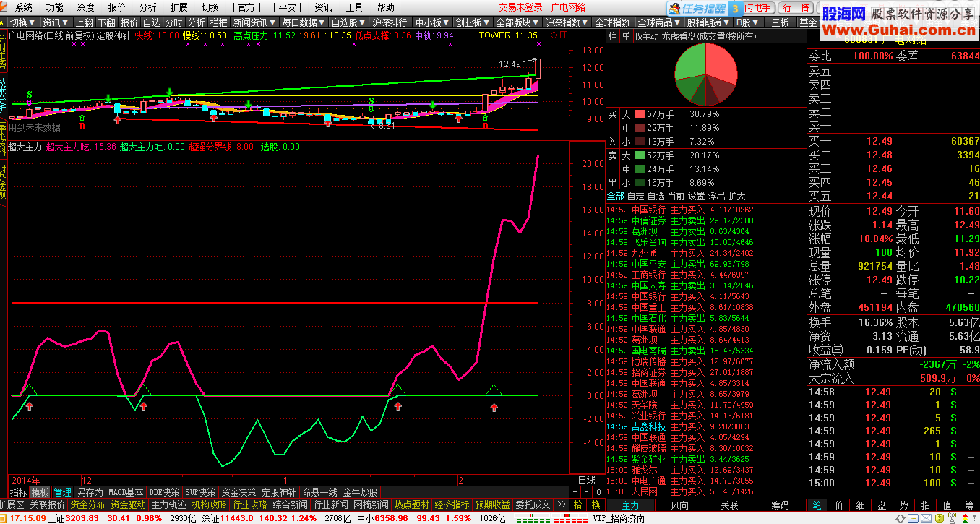Viewport: 980px width, 524px height.
Task: Select the MACD基本 indicator template tab
Action: pos(126,492)
